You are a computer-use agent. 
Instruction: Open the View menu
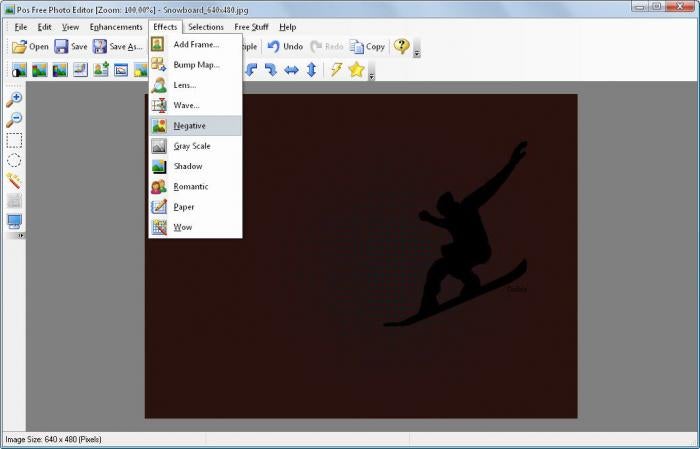tap(70, 27)
